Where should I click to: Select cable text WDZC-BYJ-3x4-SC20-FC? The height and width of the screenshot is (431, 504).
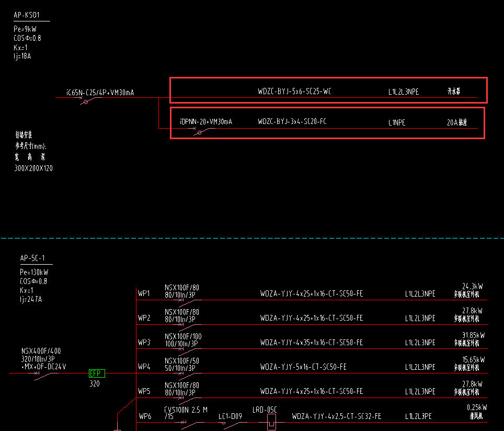click(x=292, y=121)
